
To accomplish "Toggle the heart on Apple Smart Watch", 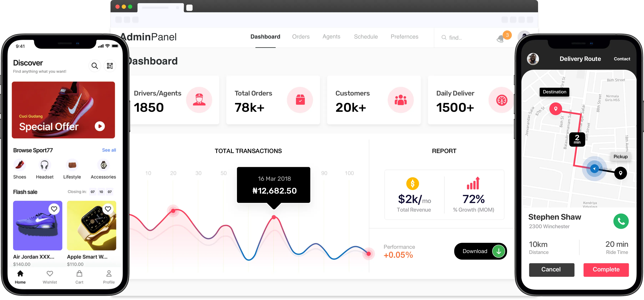I will pyautogui.click(x=108, y=209).
